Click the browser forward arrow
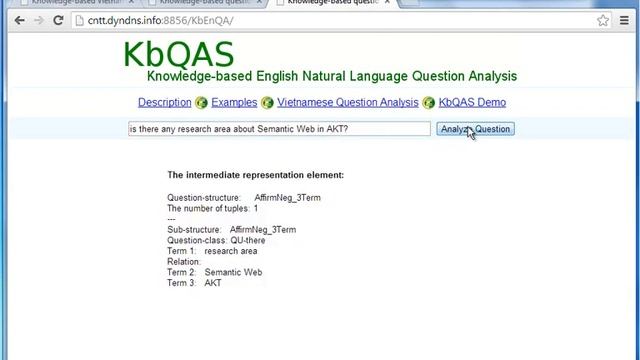 [x=39, y=20]
